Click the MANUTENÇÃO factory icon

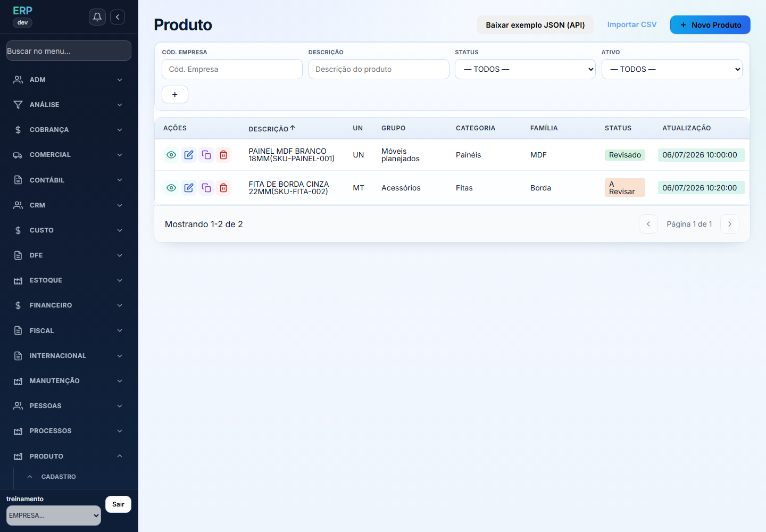tap(18, 381)
